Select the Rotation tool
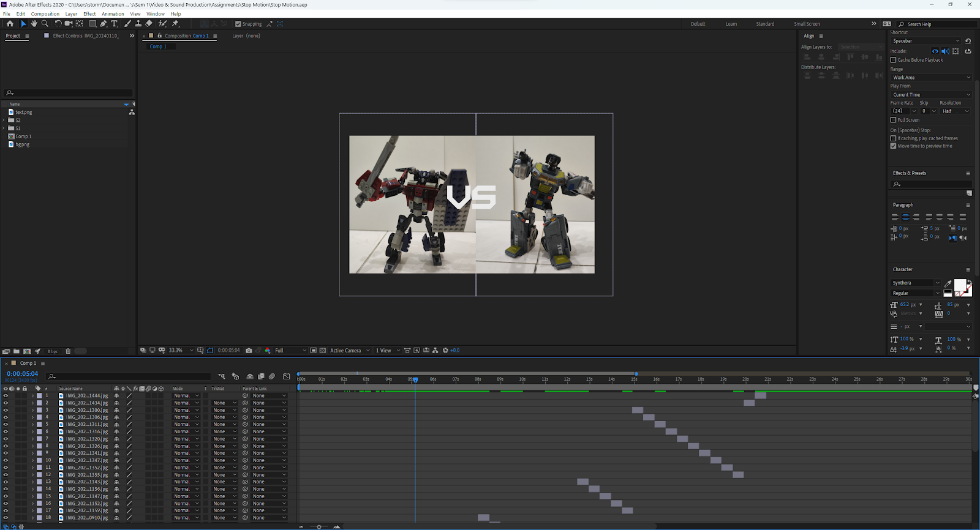 coord(58,24)
